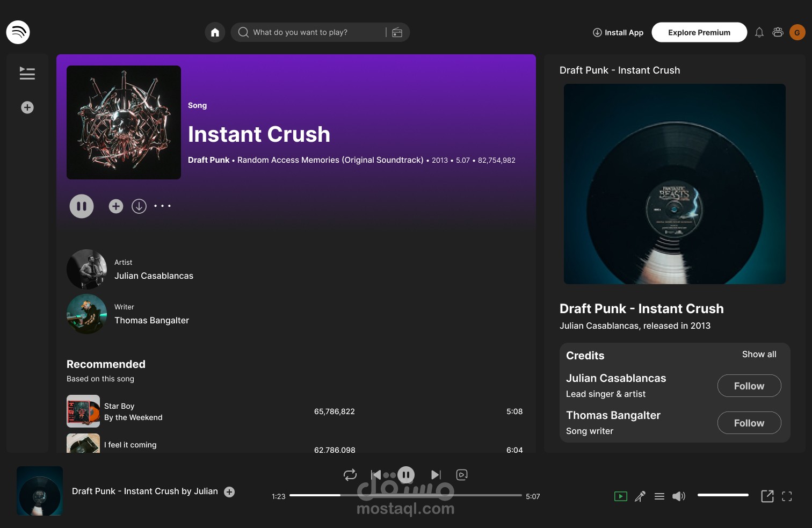Open the friends activity icon
Screen dimensions: 812x528
pyautogui.click(x=778, y=32)
